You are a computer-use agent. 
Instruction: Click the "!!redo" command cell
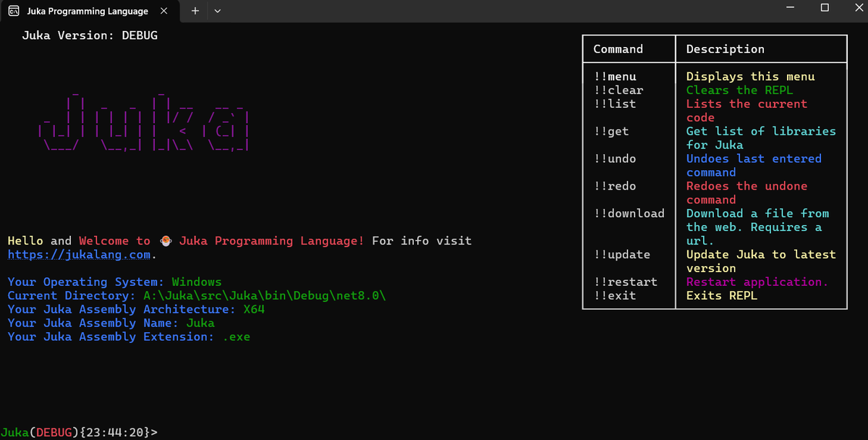click(x=615, y=187)
